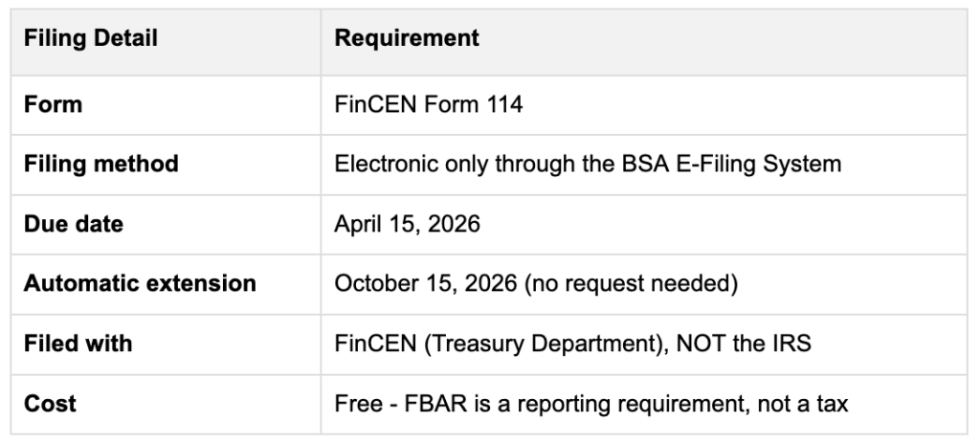Select the 'Form' row label
The width and height of the screenshot is (980, 444).
(53, 104)
